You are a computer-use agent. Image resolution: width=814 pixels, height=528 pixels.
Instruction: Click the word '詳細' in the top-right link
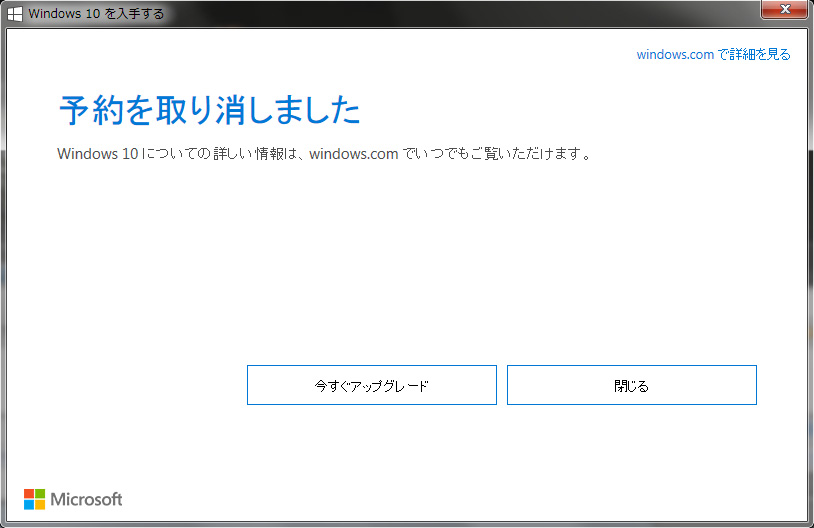(746, 55)
